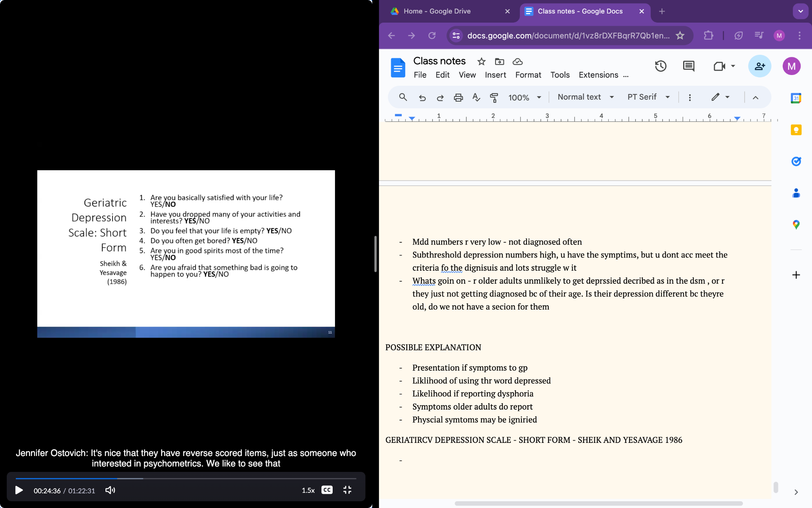Open the PT Serif font dropdown
The image size is (812, 508).
648,97
